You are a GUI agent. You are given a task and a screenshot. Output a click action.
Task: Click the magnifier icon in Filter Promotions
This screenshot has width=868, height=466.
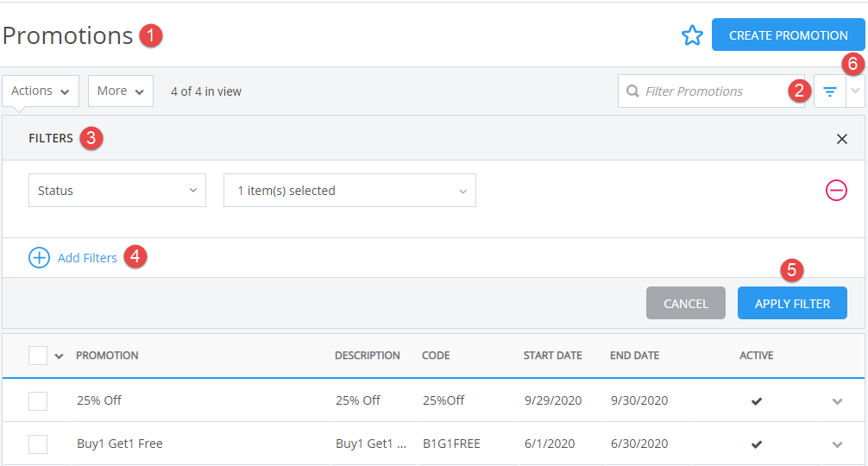point(632,91)
